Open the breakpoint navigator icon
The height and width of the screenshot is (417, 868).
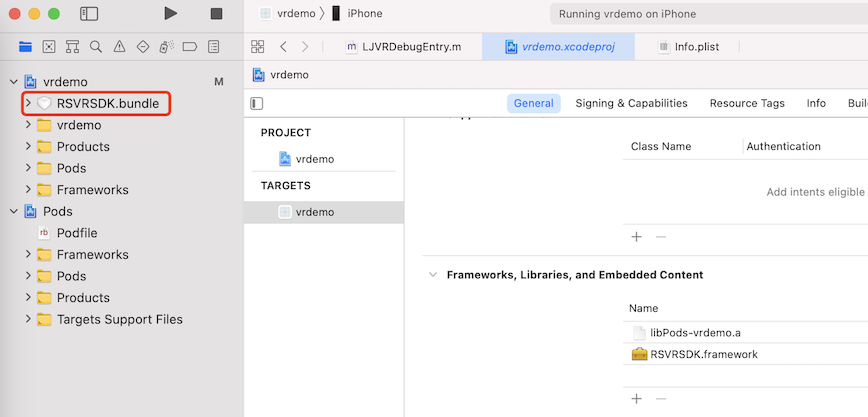[x=190, y=47]
